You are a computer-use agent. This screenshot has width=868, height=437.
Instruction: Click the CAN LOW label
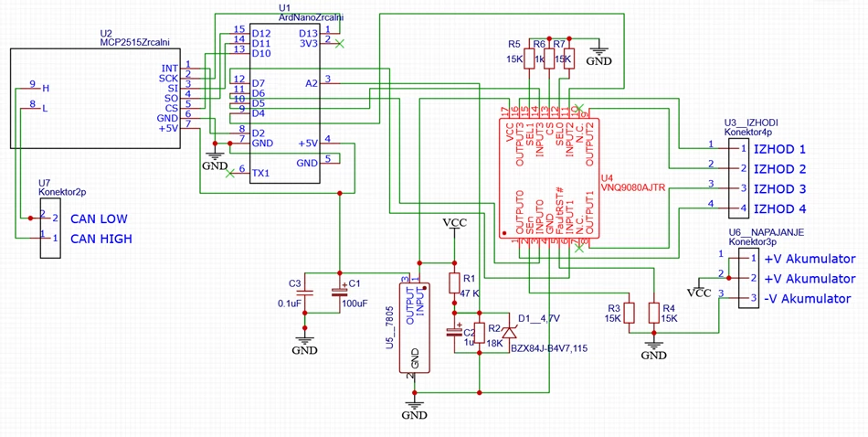(99, 218)
